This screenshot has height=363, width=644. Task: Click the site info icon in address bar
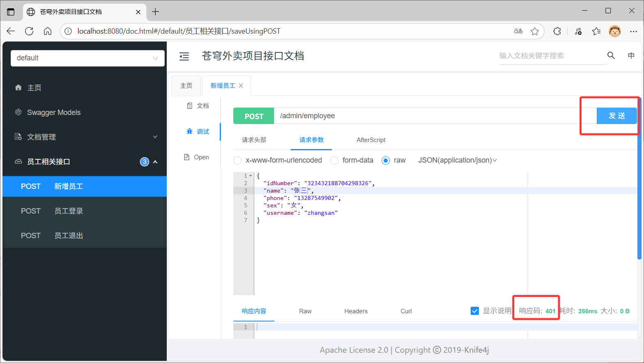click(x=68, y=31)
